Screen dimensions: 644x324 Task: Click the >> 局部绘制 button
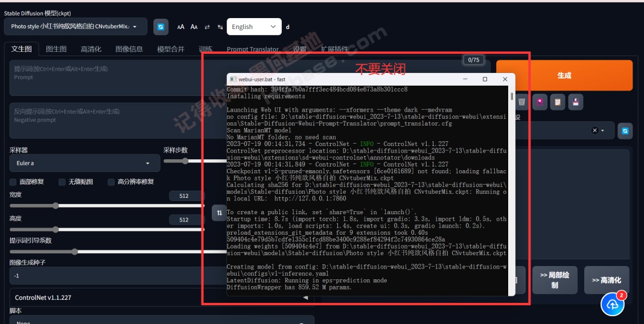tap(555, 280)
